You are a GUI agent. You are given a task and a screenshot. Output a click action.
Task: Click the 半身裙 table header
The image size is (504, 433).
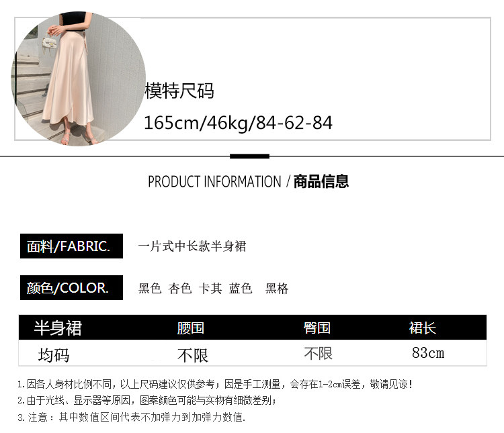[58, 328]
